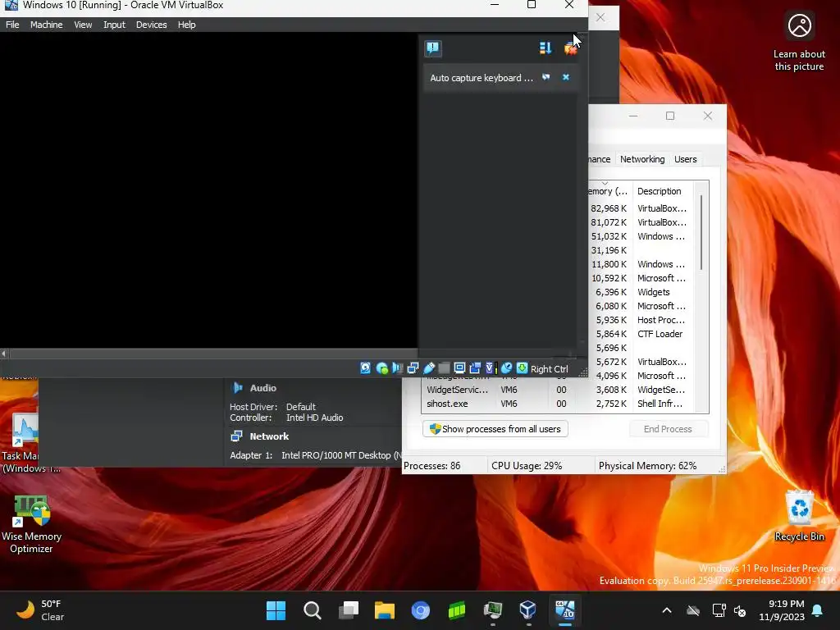840x630 pixels.
Task: Click the delete finished notifications icon
Action: coord(571,48)
